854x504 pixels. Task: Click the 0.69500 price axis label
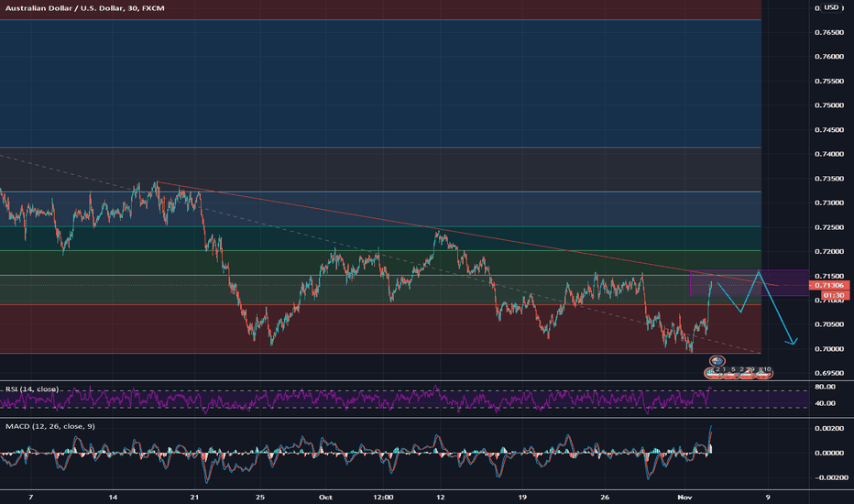coord(829,373)
